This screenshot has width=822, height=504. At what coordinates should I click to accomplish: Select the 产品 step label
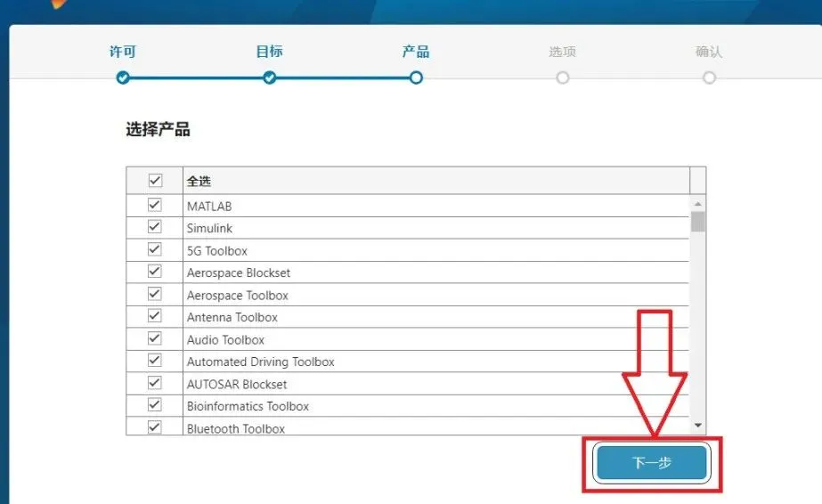pyautogui.click(x=416, y=52)
